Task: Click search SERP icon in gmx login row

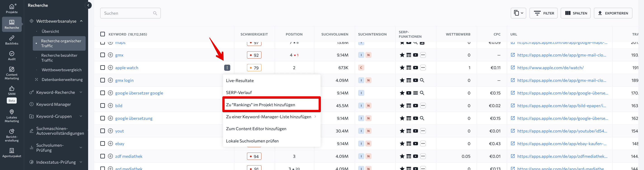Action: point(422,80)
